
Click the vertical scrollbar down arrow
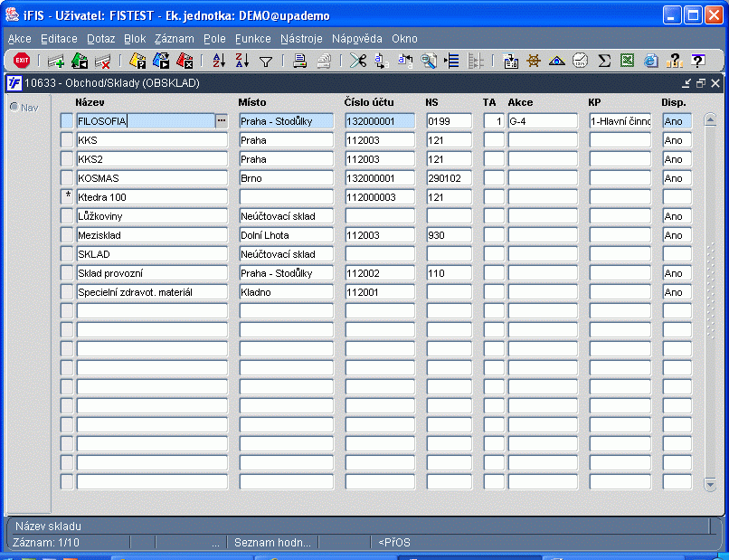(710, 485)
